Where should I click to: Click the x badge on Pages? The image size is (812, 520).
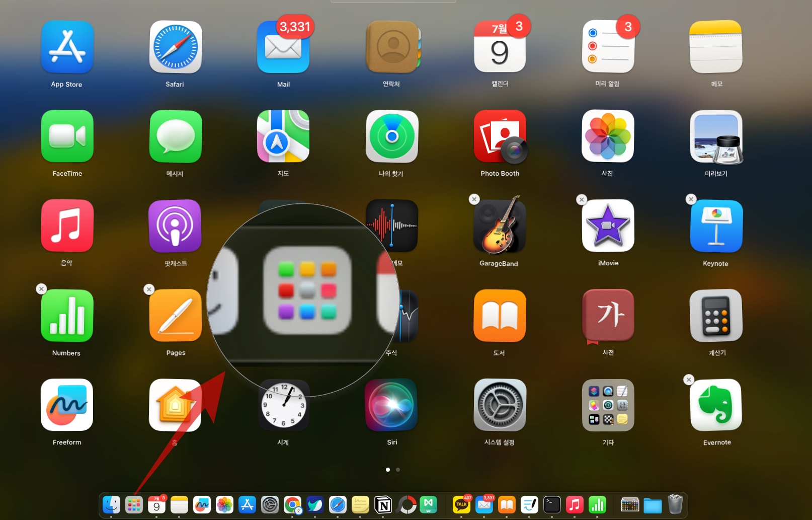tap(149, 289)
